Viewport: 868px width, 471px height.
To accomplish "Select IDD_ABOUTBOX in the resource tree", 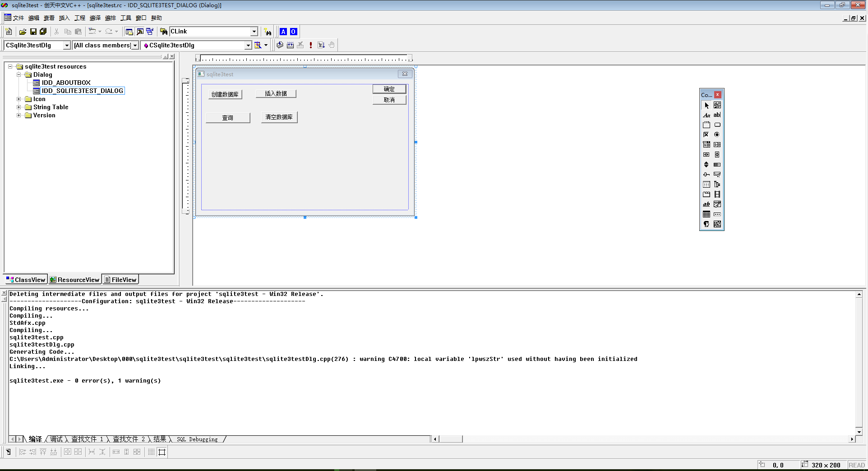I will pos(66,83).
